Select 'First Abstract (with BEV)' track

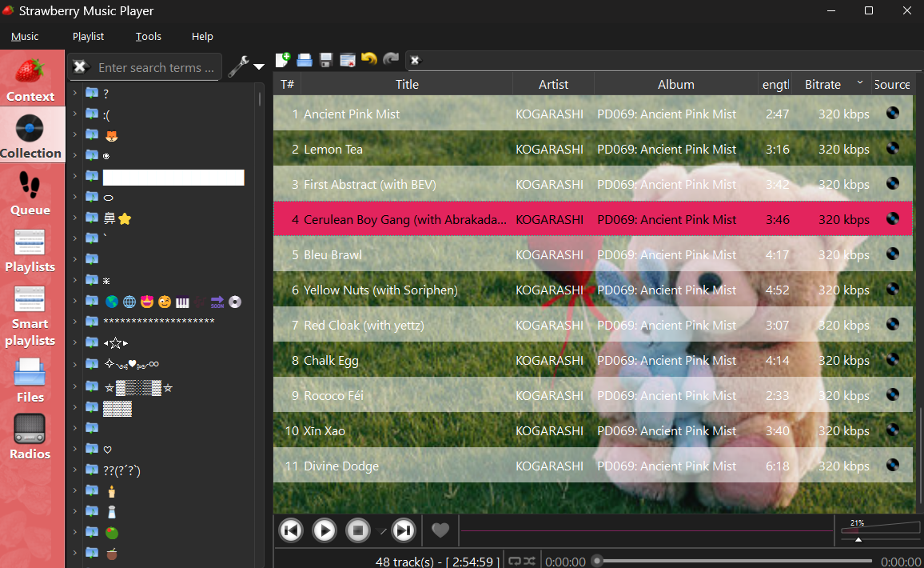pos(593,185)
